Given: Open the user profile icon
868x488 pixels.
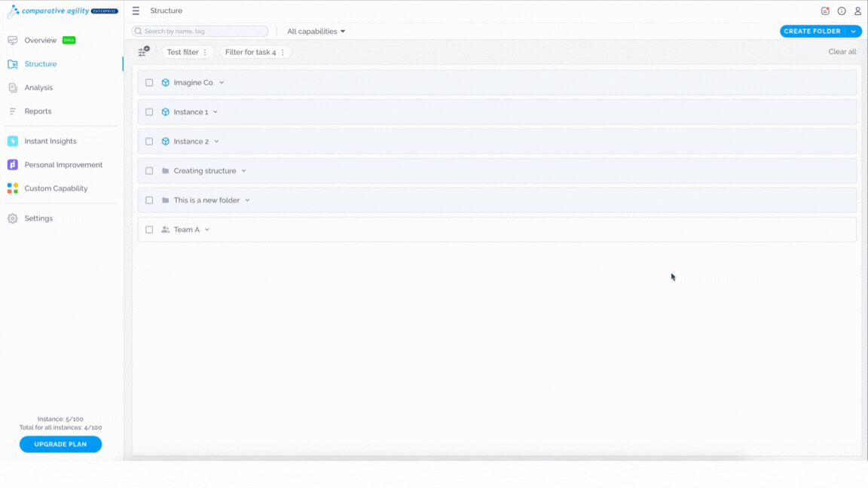Looking at the screenshot, I should point(857,11).
